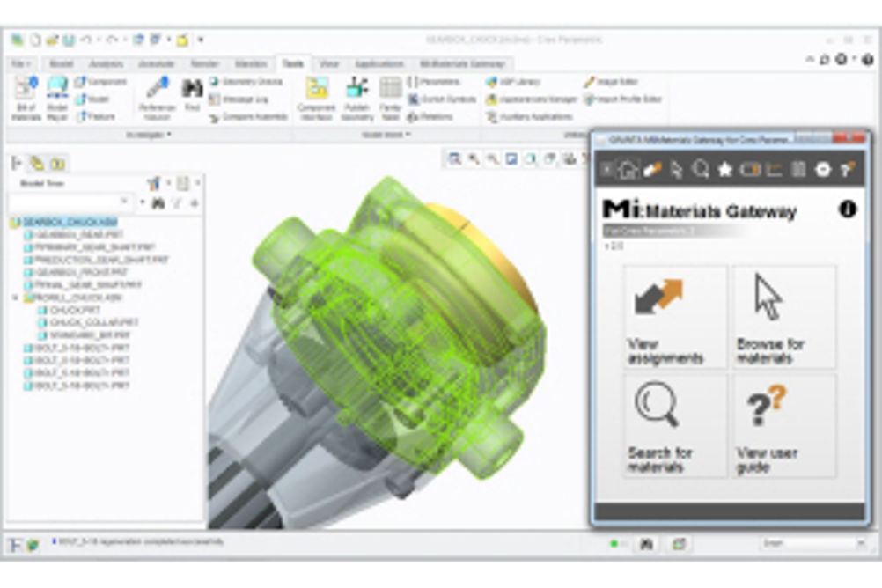Viewport: 882px width, 588px height.
Task: Save the model with the disk icon
Action: 69,40
